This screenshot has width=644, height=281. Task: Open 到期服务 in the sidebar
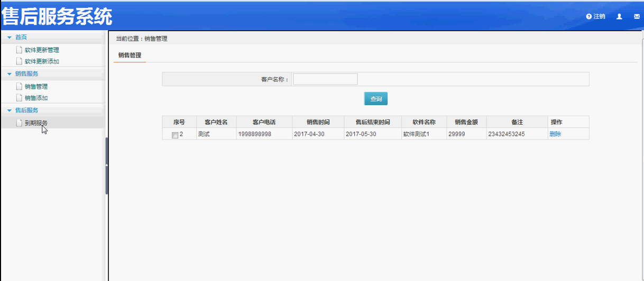(x=36, y=123)
